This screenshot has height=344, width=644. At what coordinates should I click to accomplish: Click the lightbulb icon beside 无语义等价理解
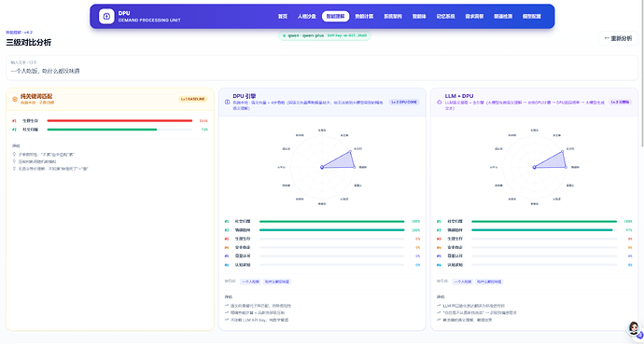pyautogui.click(x=14, y=169)
